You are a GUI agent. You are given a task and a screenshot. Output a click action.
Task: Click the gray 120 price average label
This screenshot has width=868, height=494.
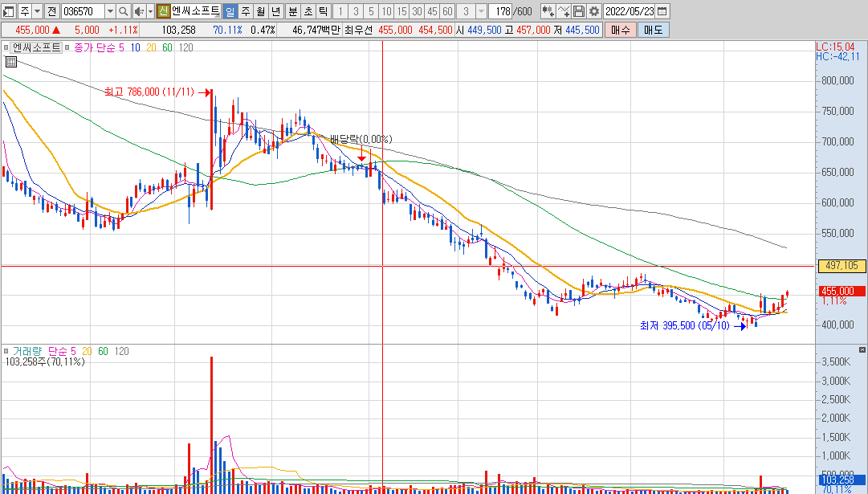[x=186, y=47]
